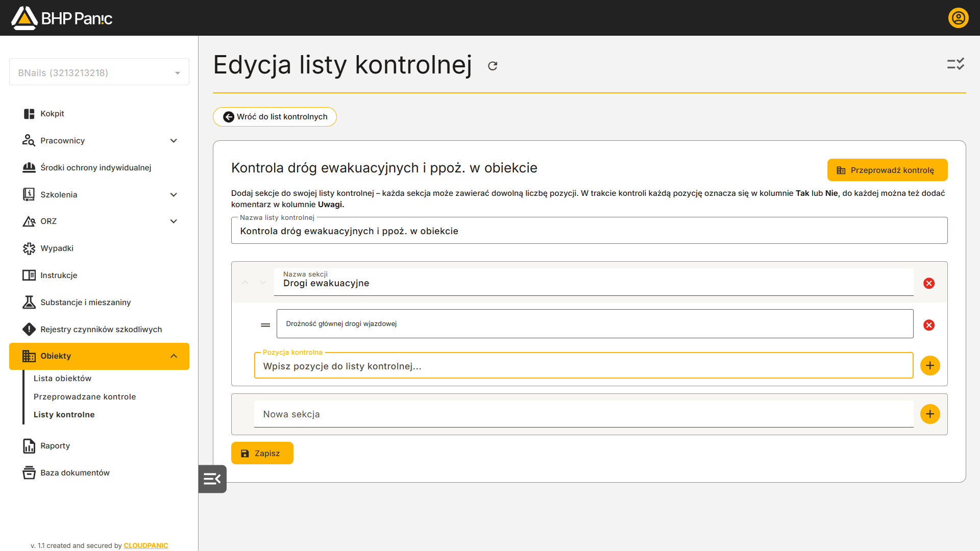Add the new section with plus button
The height and width of the screenshot is (551, 980).
pyautogui.click(x=930, y=414)
